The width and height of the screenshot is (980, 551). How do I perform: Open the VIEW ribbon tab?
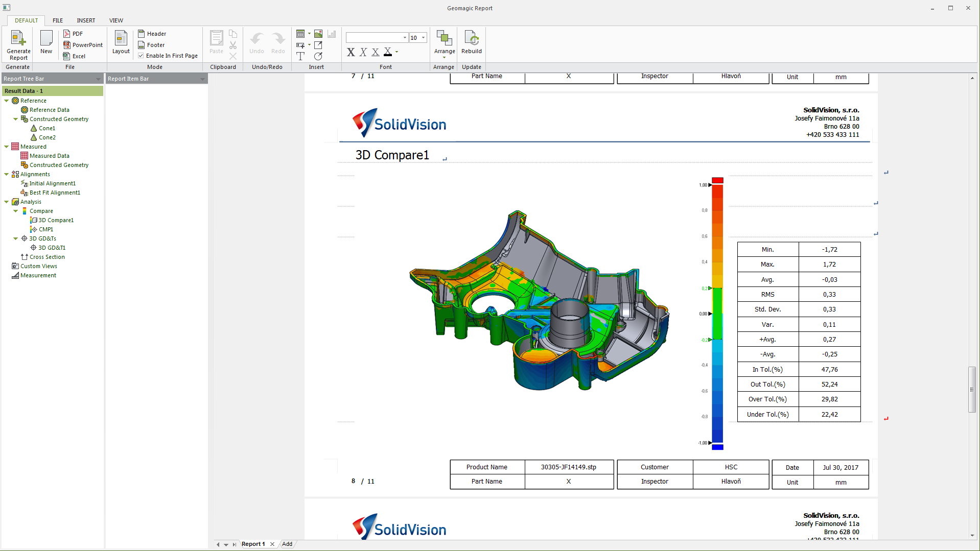[116, 20]
